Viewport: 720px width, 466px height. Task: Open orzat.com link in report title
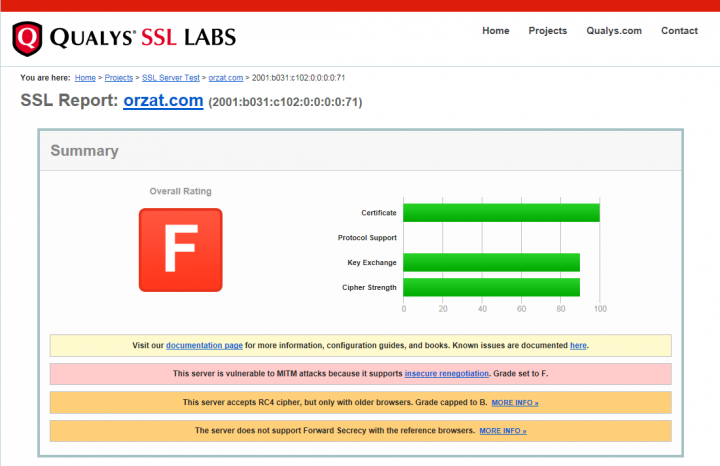(x=163, y=101)
